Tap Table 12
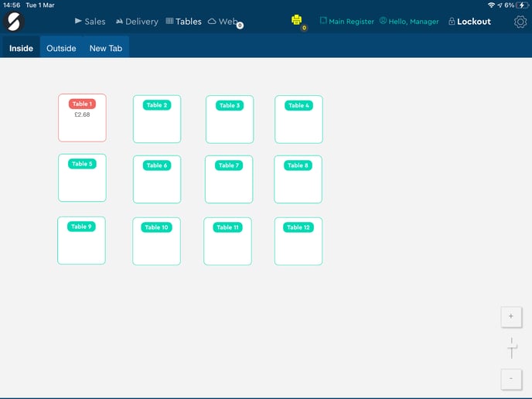This screenshot has height=399, width=532. (298, 241)
